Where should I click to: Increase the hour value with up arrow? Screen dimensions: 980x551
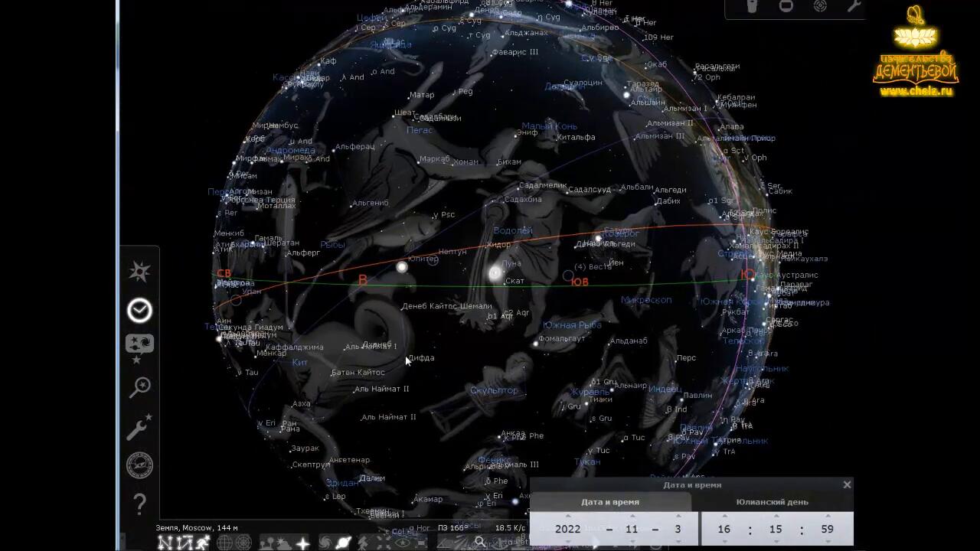coord(724,517)
